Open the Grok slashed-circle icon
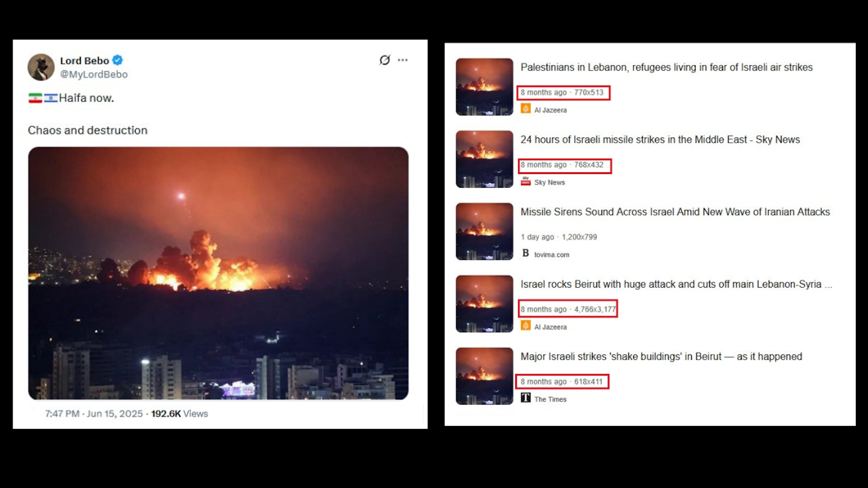Screen dimensions: 868x488 385,60
